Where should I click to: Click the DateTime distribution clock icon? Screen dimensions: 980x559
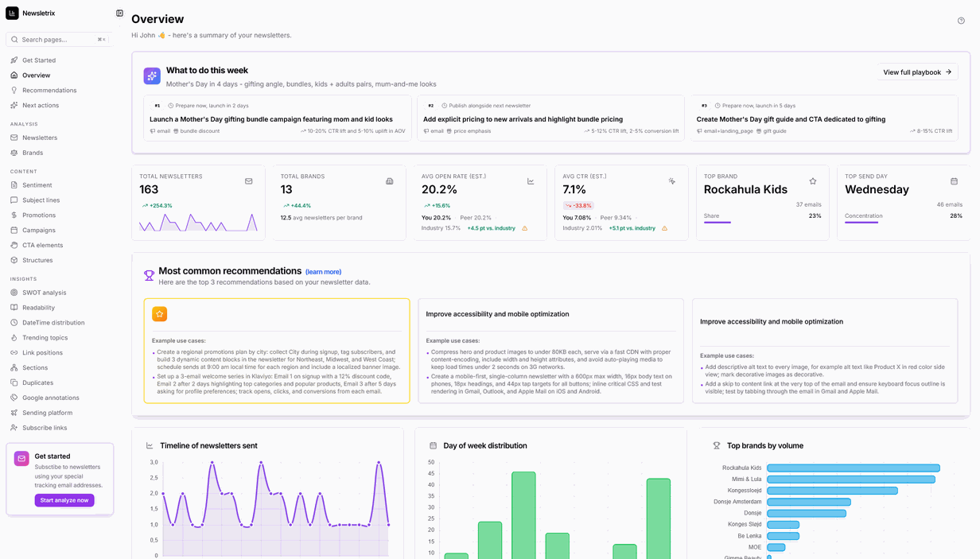14,323
